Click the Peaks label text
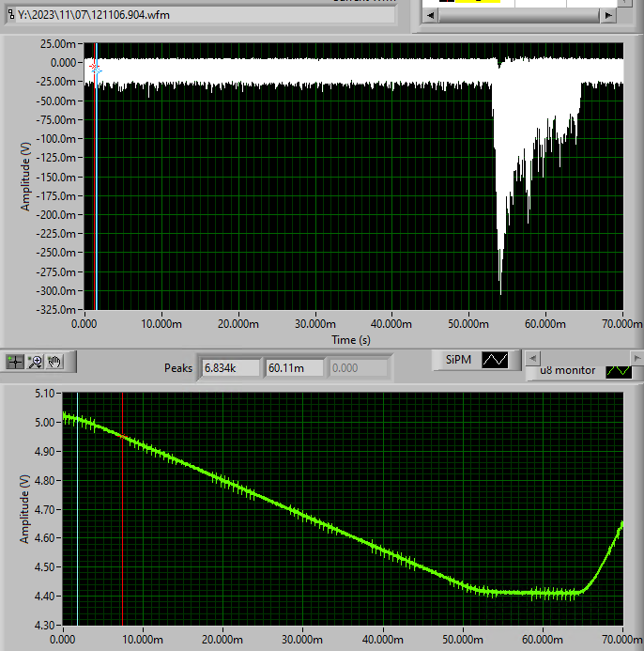Viewport: 644px width, 651px height. pyautogui.click(x=178, y=368)
